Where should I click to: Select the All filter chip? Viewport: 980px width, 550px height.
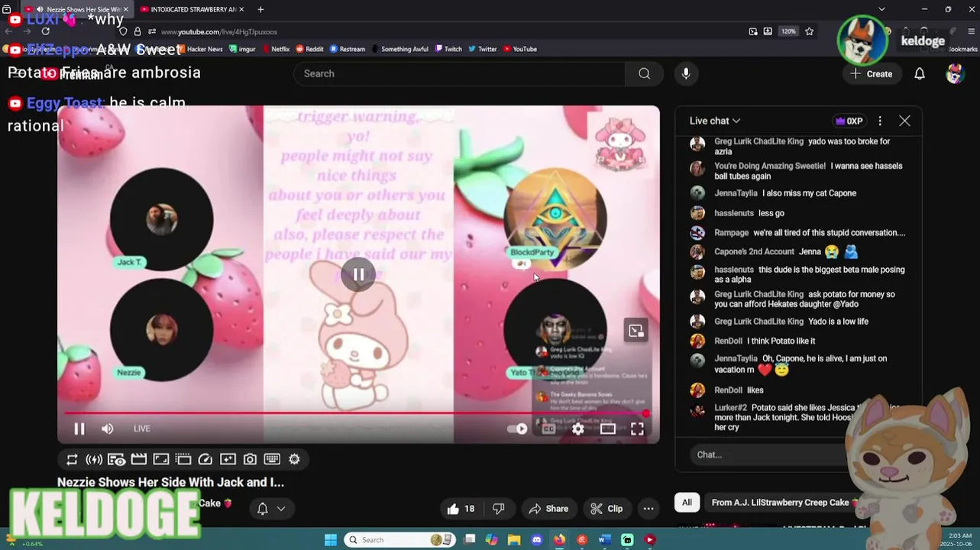tap(687, 503)
